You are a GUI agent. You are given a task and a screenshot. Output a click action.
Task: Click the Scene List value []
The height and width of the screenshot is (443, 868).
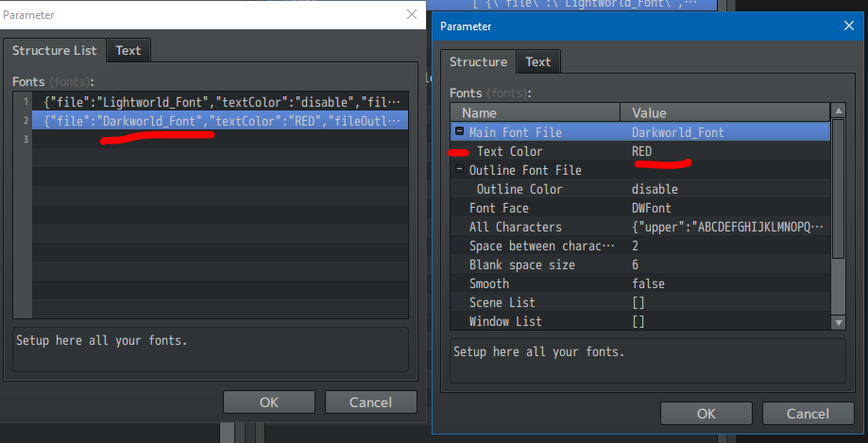point(638,302)
